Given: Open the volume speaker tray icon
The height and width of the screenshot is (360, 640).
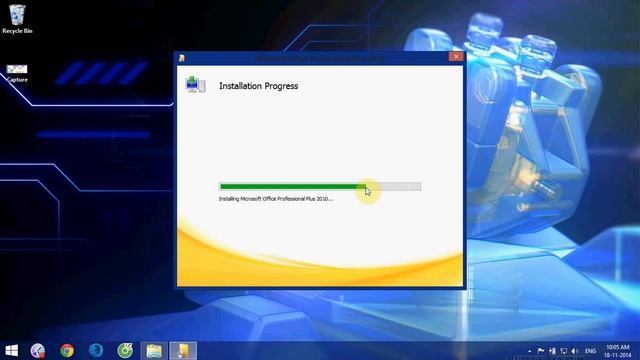Looking at the screenshot, I should pos(575,351).
